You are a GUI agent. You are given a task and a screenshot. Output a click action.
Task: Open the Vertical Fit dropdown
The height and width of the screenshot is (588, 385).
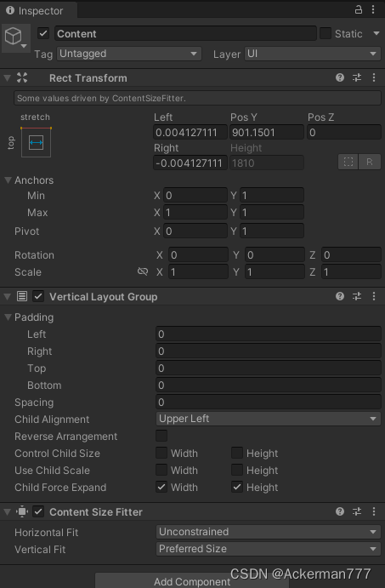point(269,549)
